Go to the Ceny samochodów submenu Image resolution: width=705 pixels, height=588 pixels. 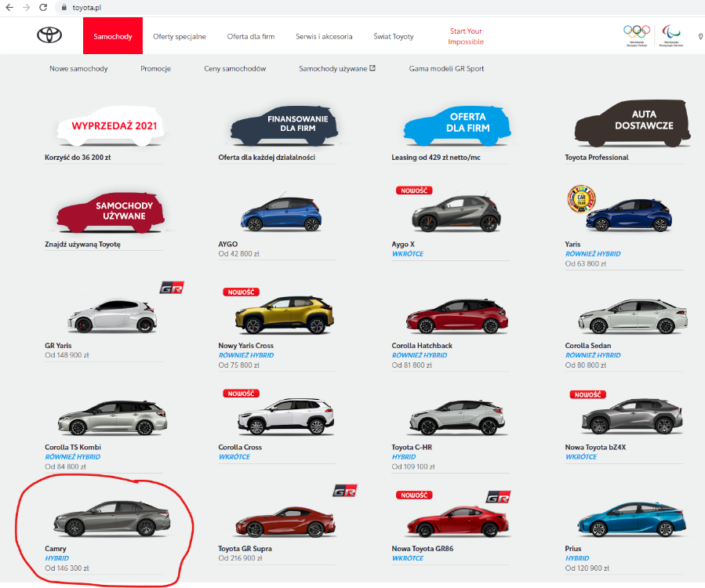[235, 68]
